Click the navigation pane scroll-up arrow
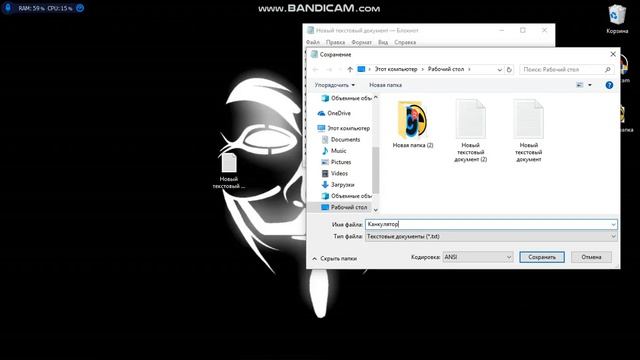The image size is (640, 360). point(376,98)
